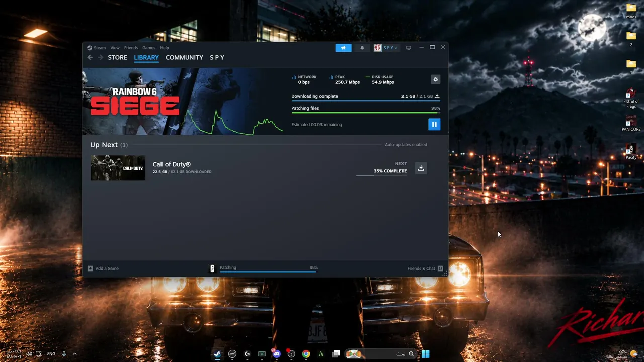Viewport: 644px width, 362px height.
Task: Open the Friends menu
Action: coord(131,48)
